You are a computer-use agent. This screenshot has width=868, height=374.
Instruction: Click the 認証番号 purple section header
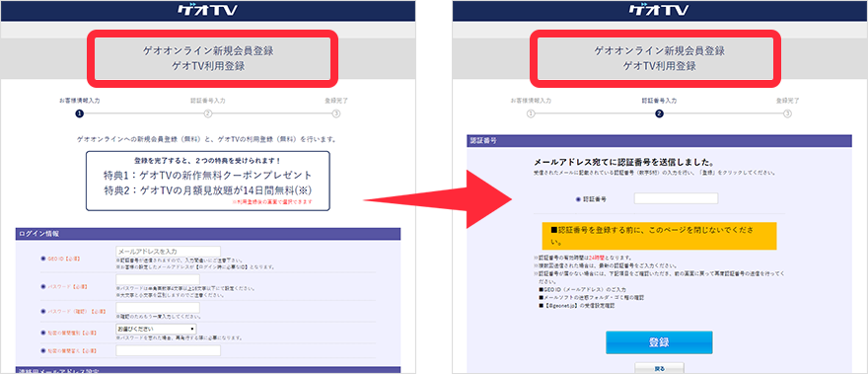659,141
